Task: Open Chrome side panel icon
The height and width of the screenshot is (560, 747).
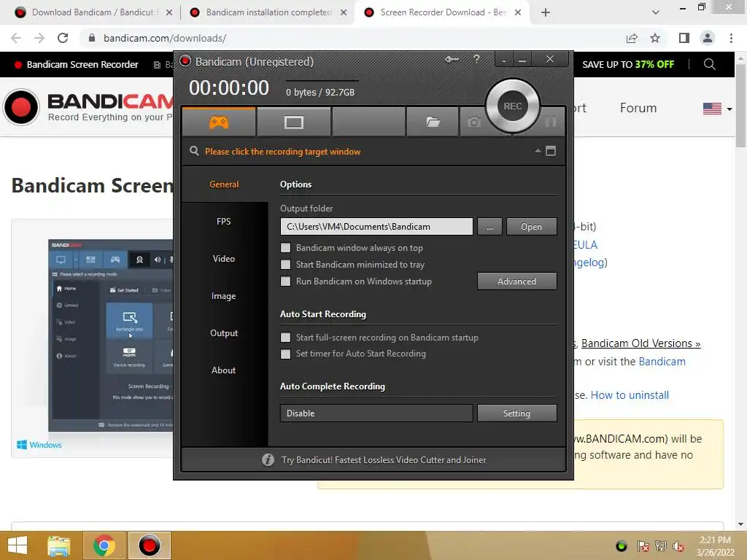Action: [x=684, y=38]
